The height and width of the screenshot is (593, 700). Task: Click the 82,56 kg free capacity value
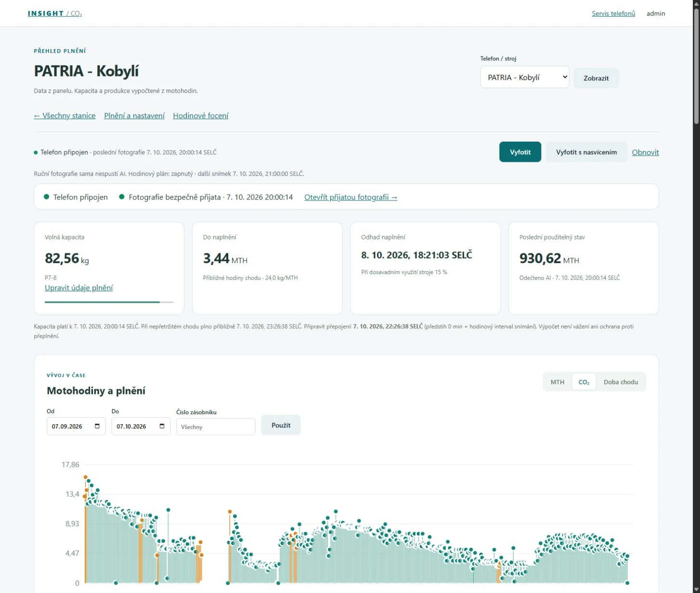coord(67,259)
